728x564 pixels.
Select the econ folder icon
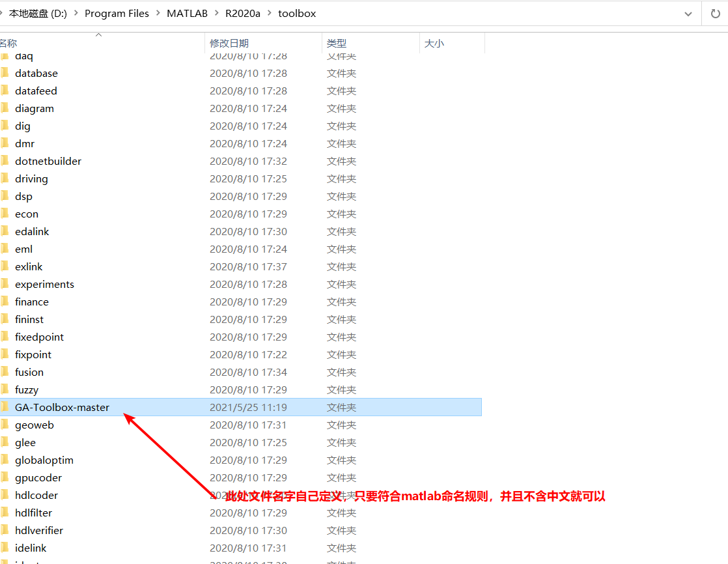(x=5, y=214)
